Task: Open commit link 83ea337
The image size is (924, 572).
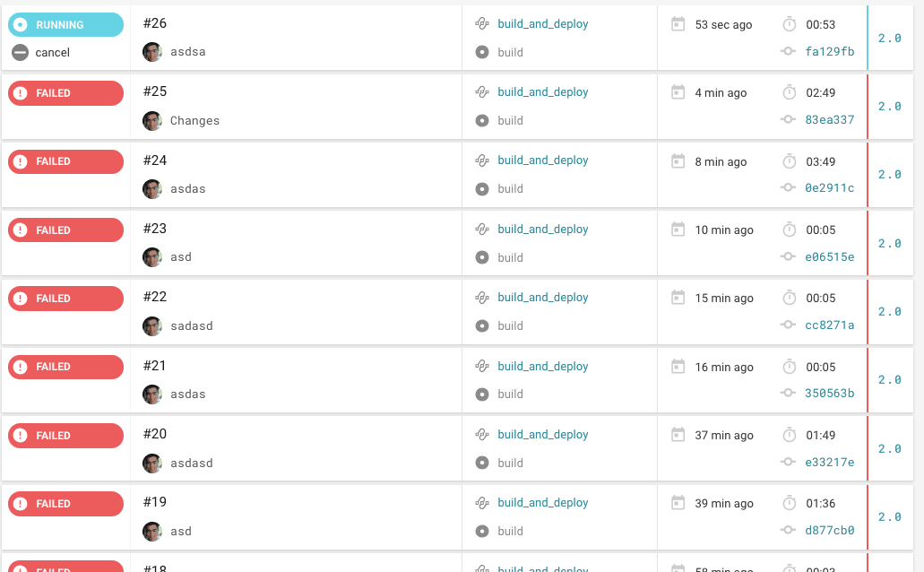Action: pos(829,120)
